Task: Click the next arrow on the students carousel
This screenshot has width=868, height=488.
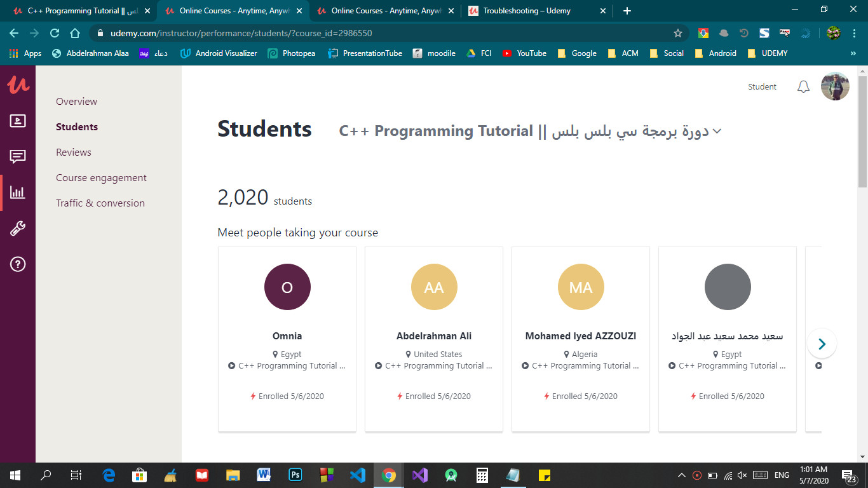Action: tap(822, 343)
